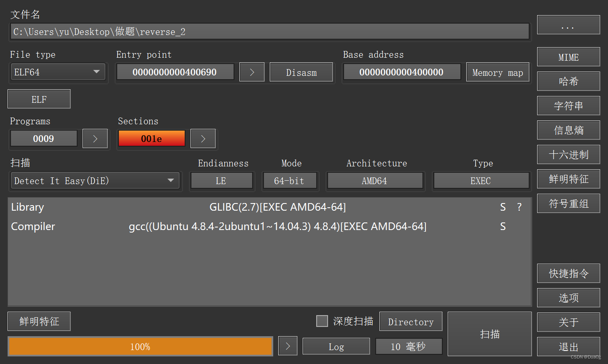Open DiE options via 选项
This screenshot has width=608, height=364.
[568, 298]
